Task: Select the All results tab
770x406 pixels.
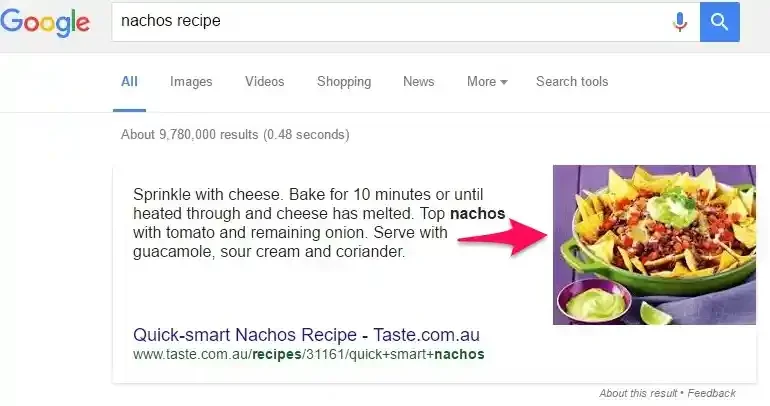Action: coord(129,81)
